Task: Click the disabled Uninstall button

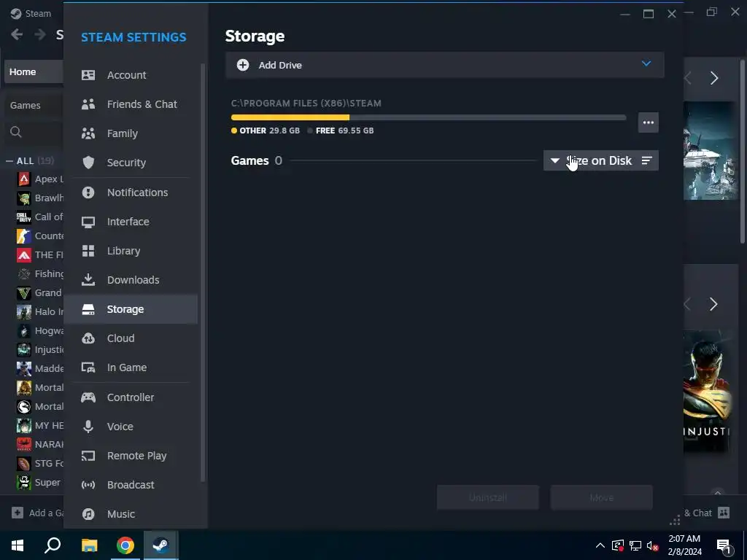Action: point(488,497)
